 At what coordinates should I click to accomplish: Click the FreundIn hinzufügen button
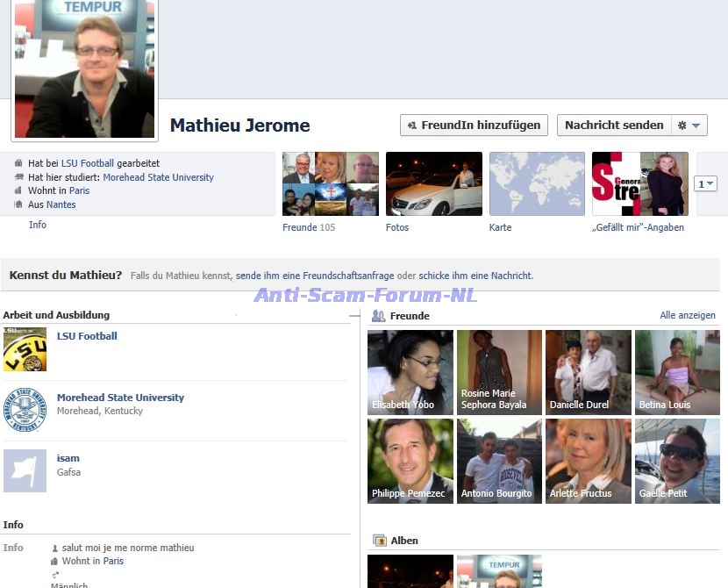tap(474, 125)
